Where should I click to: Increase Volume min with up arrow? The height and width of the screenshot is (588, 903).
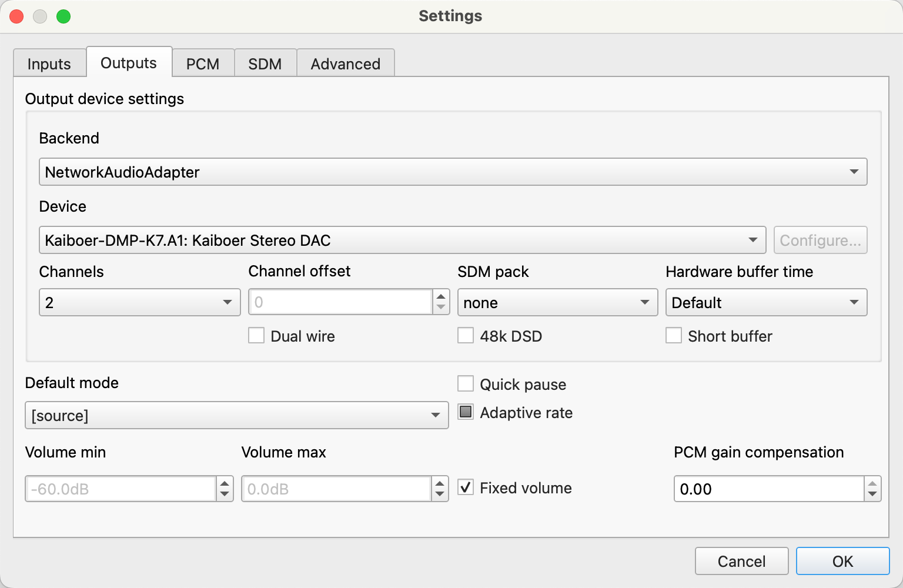click(x=225, y=483)
